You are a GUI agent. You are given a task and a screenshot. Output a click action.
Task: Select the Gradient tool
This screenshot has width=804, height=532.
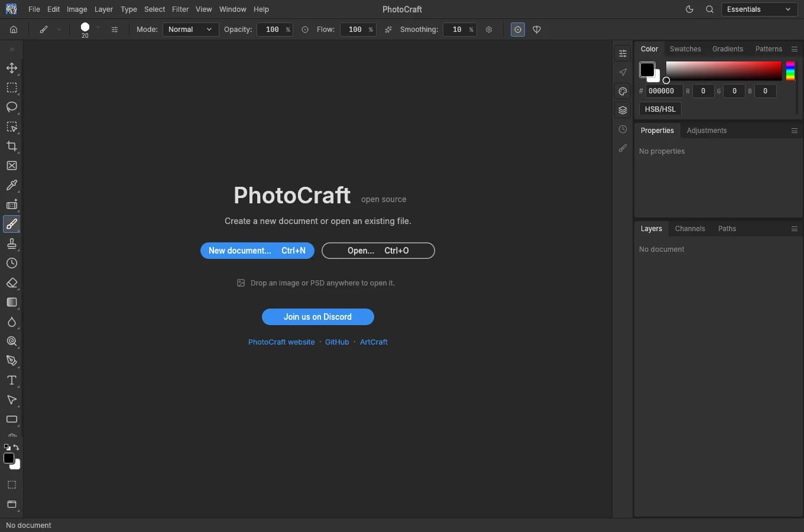(x=12, y=302)
